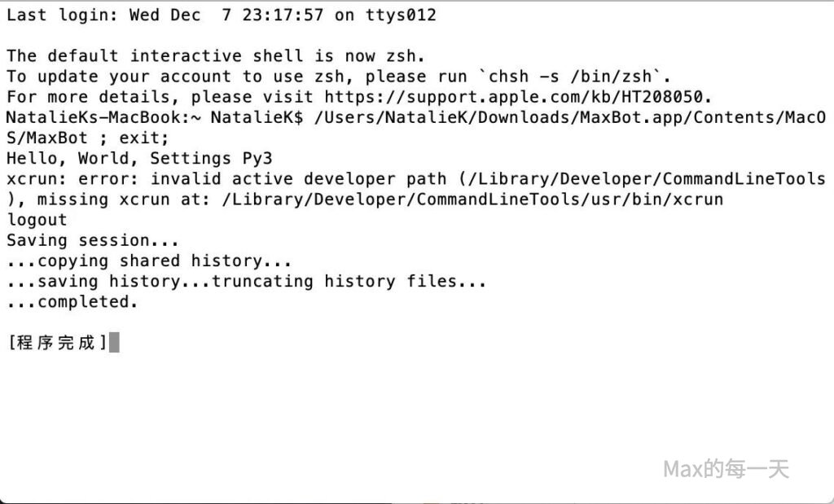Click the [程序完成] status text
The width and height of the screenshot is (834, 504).
tap(57, 343)
